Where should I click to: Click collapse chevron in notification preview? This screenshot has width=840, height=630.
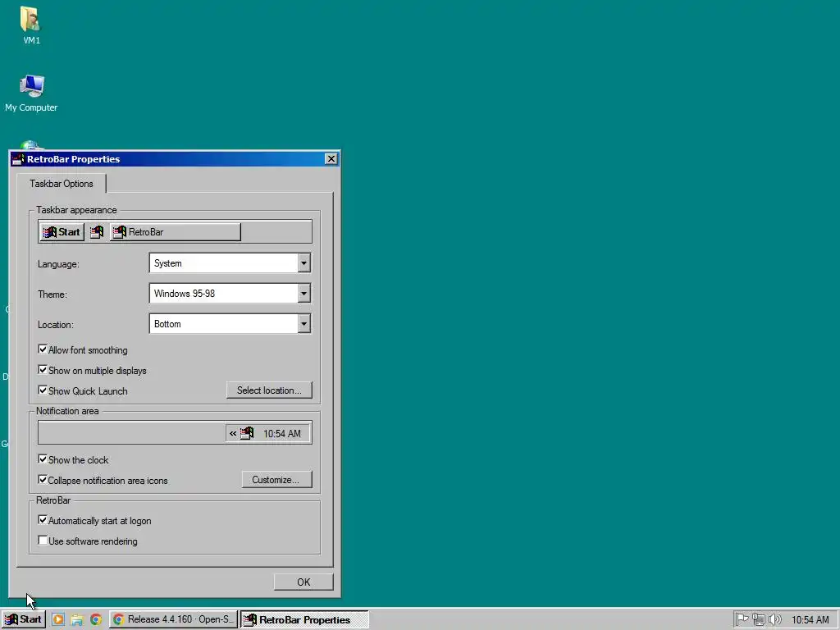coord(232,433)
